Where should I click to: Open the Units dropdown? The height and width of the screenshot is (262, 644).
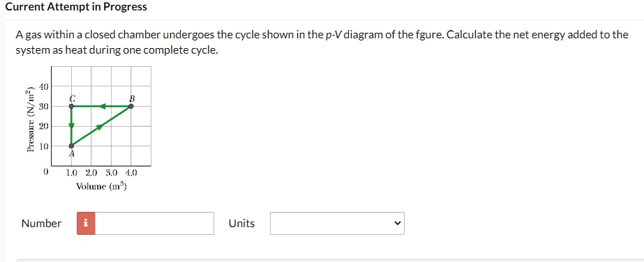[337, 224]
